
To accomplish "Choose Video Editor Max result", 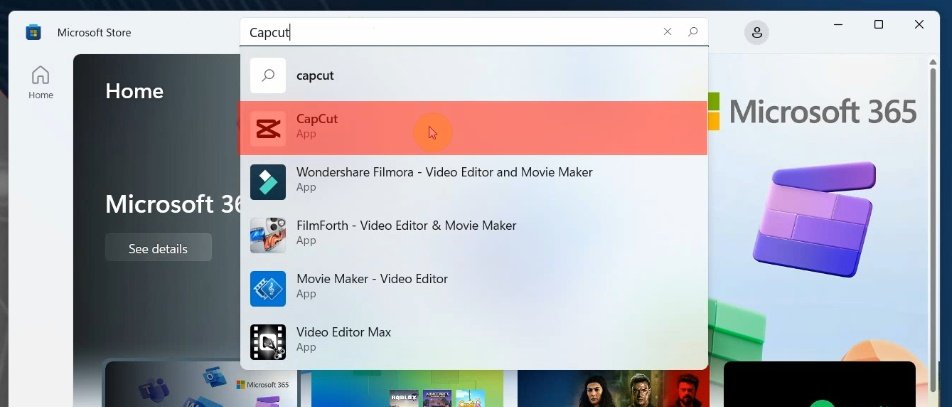I will (x=474, y=342).
